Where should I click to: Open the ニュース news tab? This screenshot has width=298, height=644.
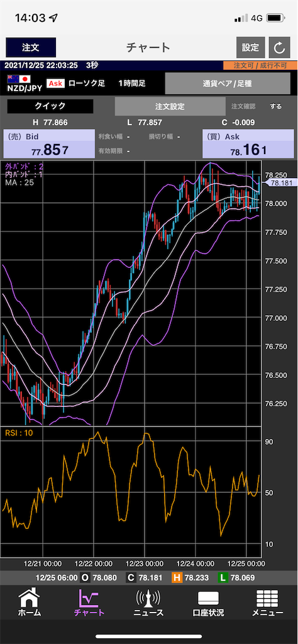click(x=148, y=602)
